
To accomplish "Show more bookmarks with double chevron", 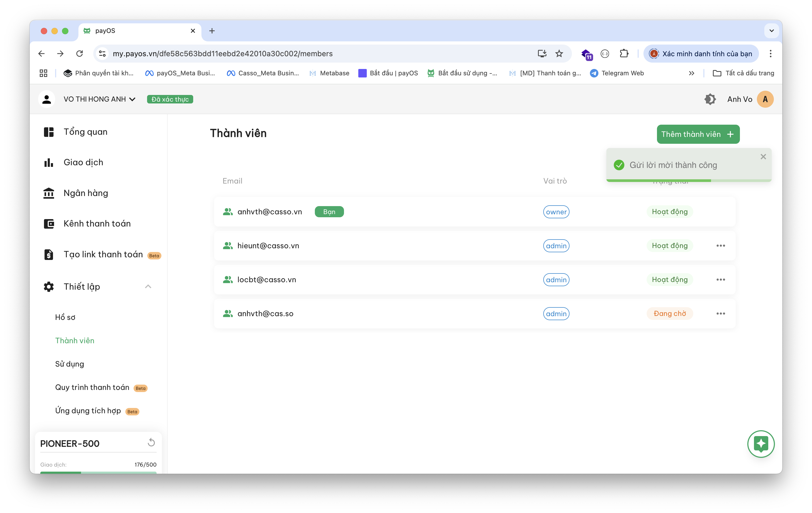I will 691,73.
